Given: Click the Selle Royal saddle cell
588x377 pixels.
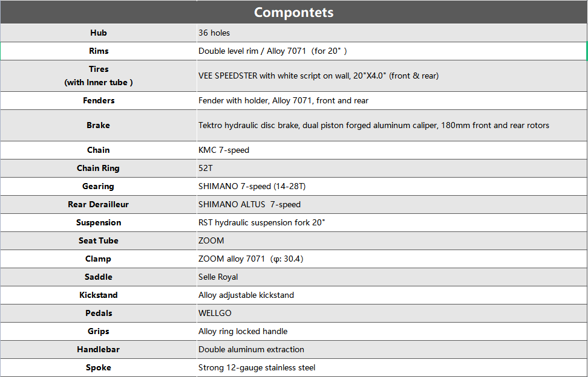Looking at the screenshot, I should [x=218, y=277].
